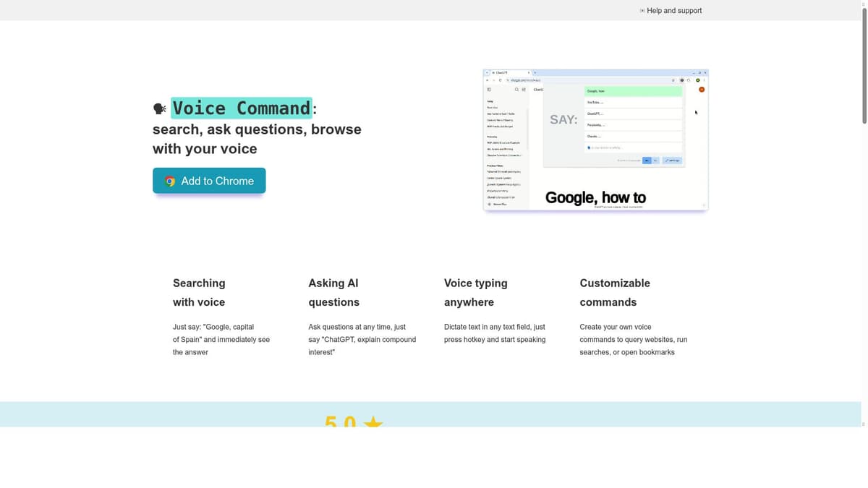Click the microphone icon in the voice input field

tap(589, 147)
